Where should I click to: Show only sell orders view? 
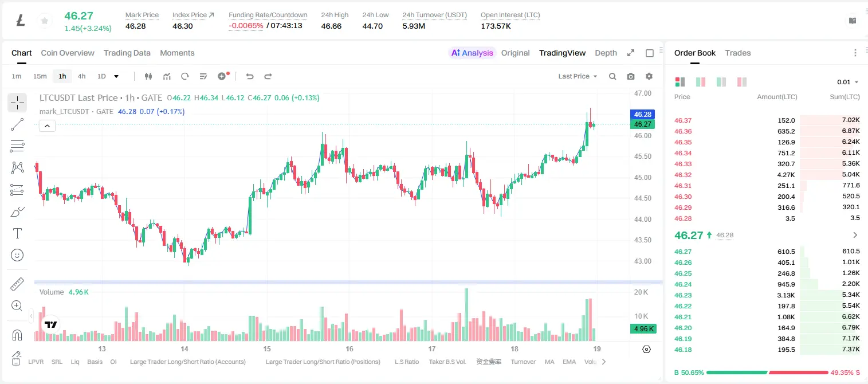coord(742,82)
